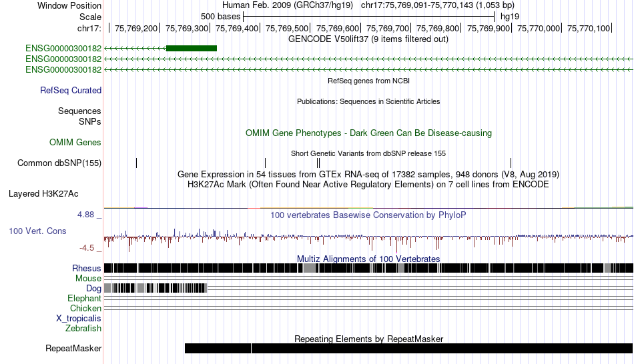Open the Layered H3K27Ac track label
634x364 pixels.
point(43,194)
